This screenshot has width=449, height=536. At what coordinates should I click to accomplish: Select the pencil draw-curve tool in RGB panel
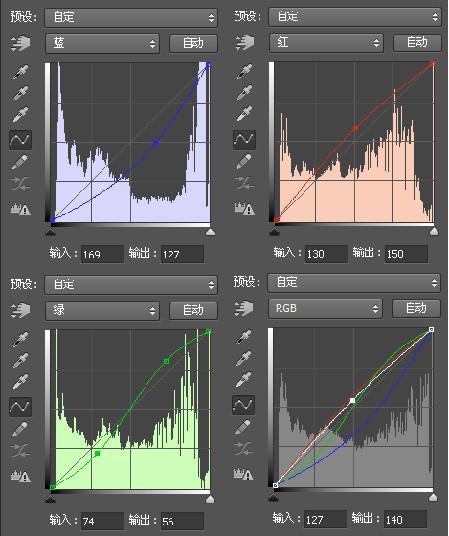[243, 427]
